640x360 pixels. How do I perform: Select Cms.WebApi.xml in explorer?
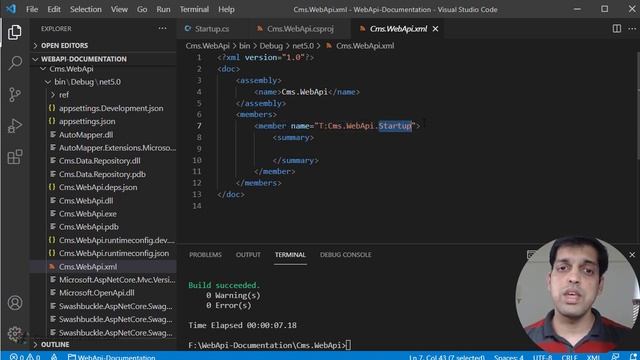(x=103, y=267)
